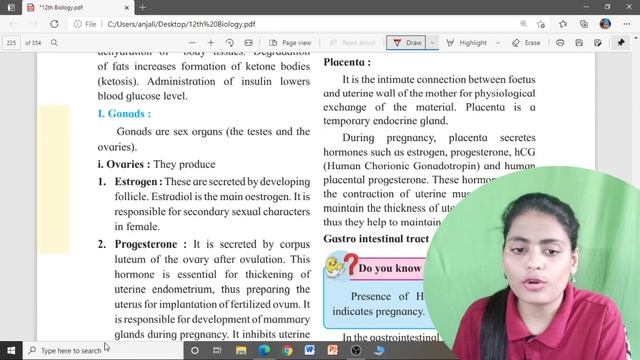This screenshot has height=360, width=640.
Task: Zoom in the PDF
Action: [211, 42]
